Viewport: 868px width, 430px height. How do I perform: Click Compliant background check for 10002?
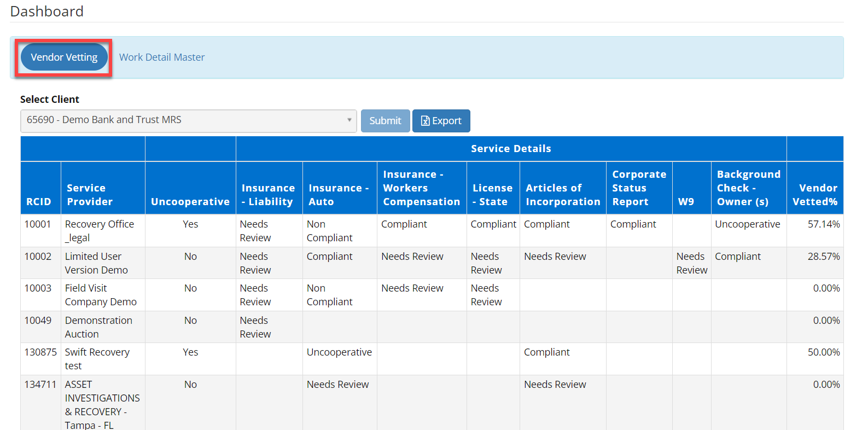point(749,263)
